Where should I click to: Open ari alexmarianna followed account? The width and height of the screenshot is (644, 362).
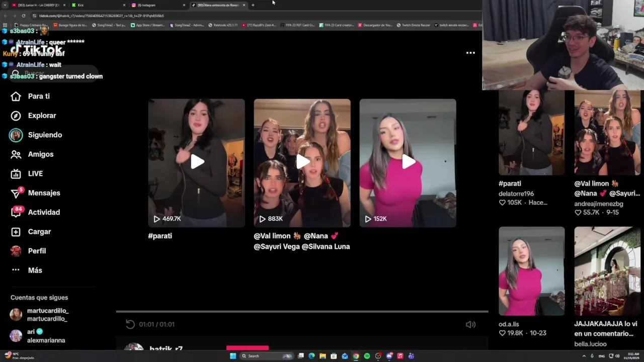(38, 336)
